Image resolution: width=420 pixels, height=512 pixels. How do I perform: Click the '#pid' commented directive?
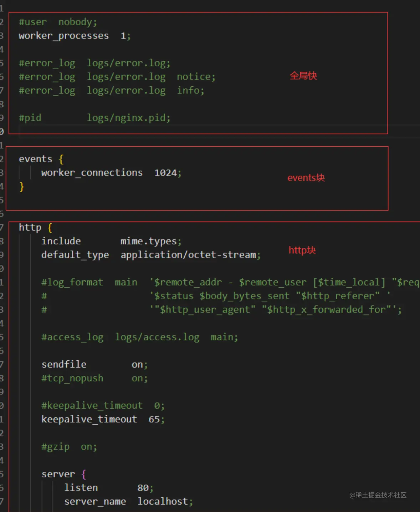tap(30, 118)
